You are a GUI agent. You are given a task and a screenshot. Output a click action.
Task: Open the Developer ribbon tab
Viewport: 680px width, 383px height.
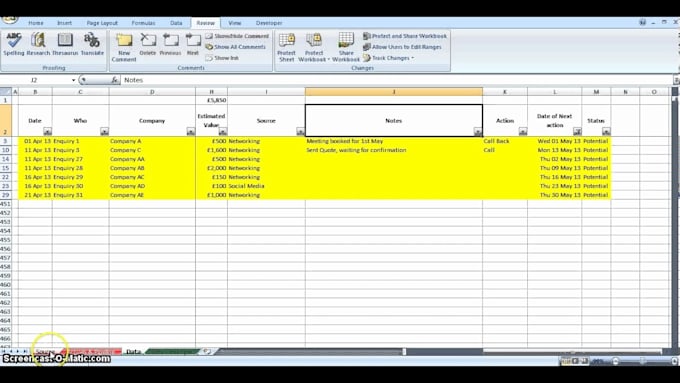pyautogui.click(x=269, y=23)
